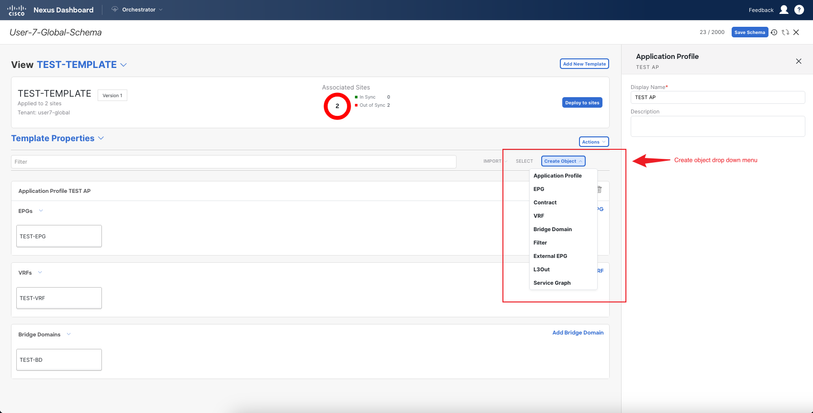This screenshot has width=813, height=413.
Task: Click the Version 1 badge
Action: pyautogui.click(x=113, y=95)
